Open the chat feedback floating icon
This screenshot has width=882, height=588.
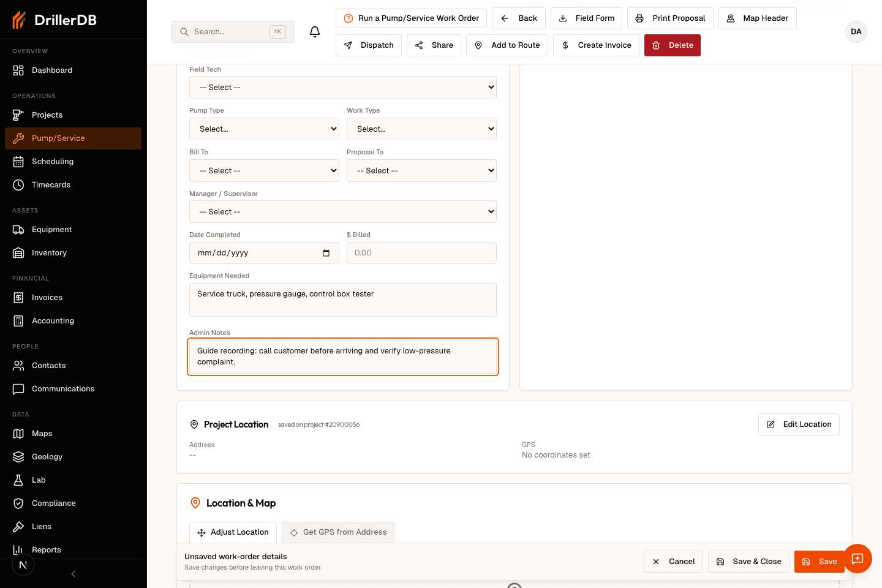[858, 559]
